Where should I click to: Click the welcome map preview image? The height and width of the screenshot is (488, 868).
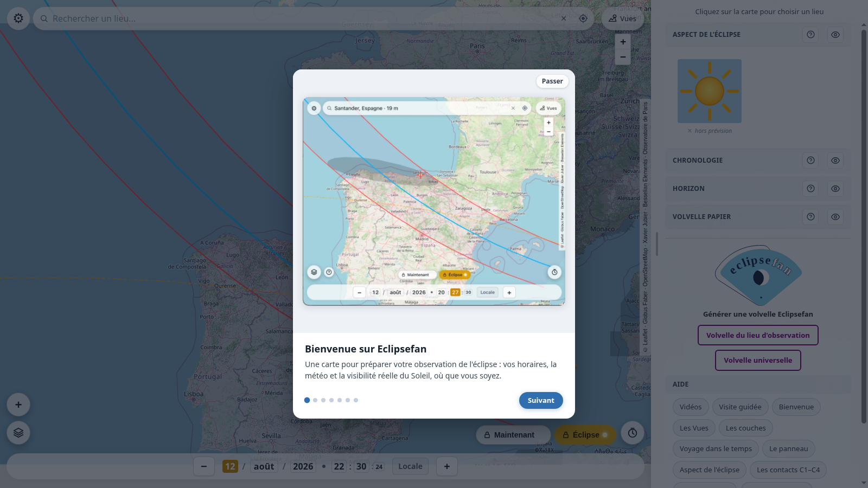[x=434, y=201]
